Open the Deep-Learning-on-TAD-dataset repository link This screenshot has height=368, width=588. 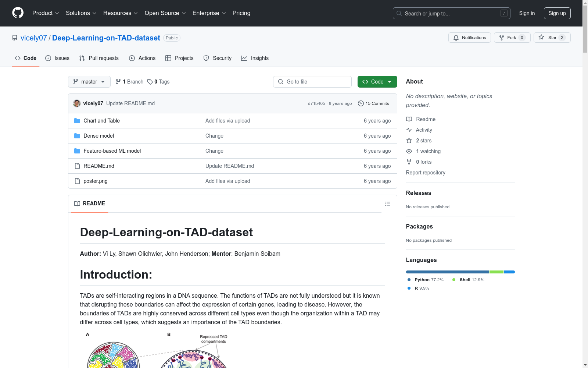pyautogui.click(x=106, y=38)
